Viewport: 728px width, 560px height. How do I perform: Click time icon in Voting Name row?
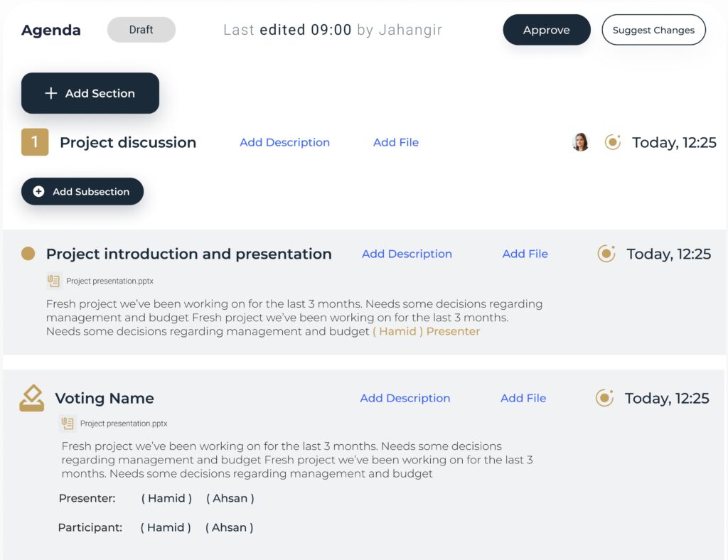coord(604,398)
